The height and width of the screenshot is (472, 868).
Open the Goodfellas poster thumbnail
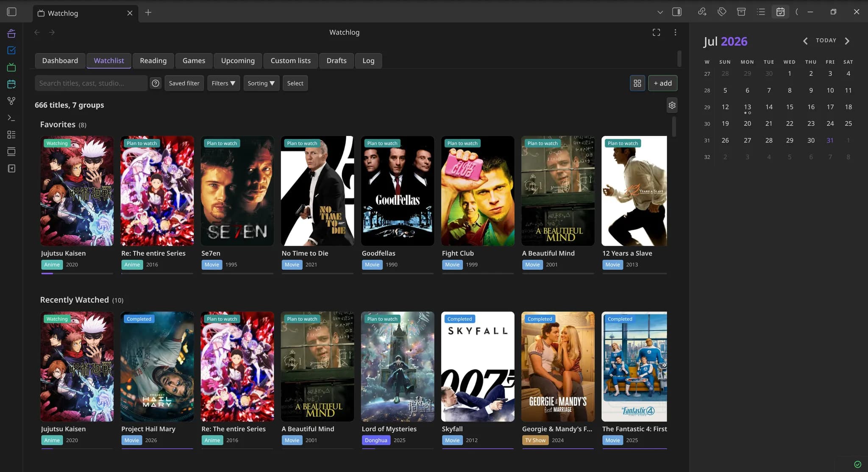(x=398, y=191)
